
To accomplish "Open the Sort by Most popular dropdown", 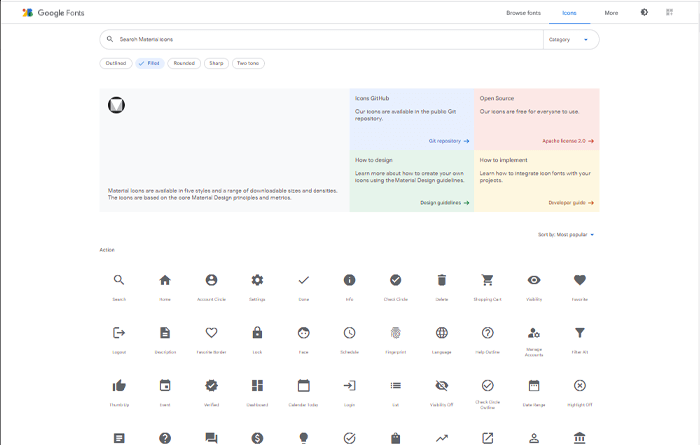I will coord(566,234).
